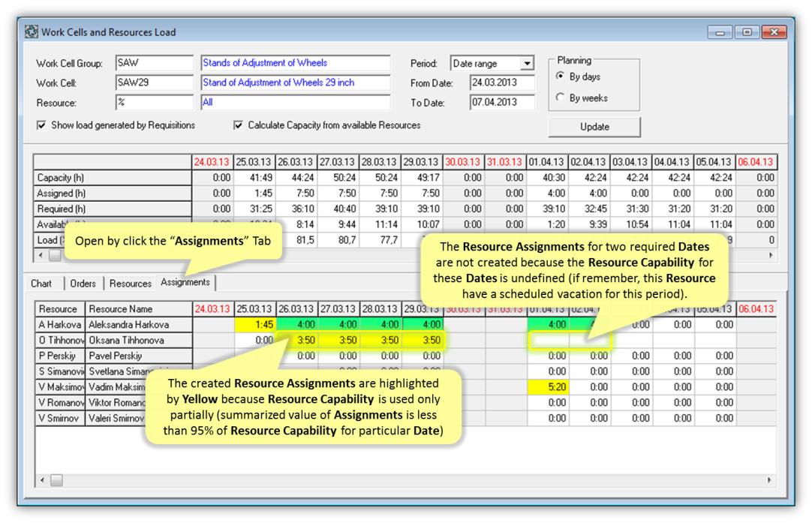
Task: Select the A Harkova resource row
Action: (x=60, y=325)
